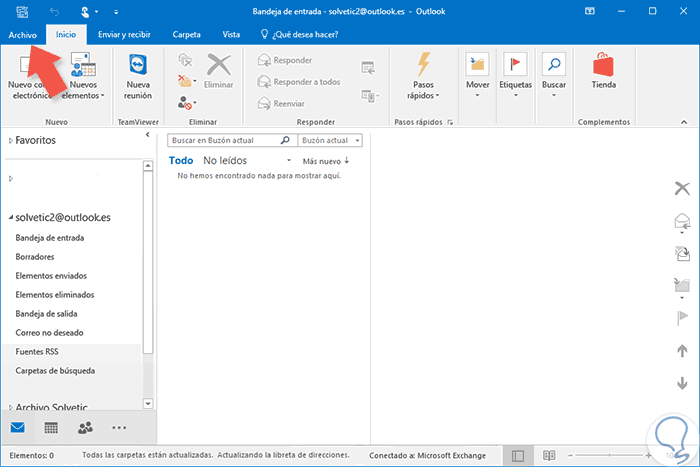
Task: Click the touch bar flag icon
Action: 682,318
